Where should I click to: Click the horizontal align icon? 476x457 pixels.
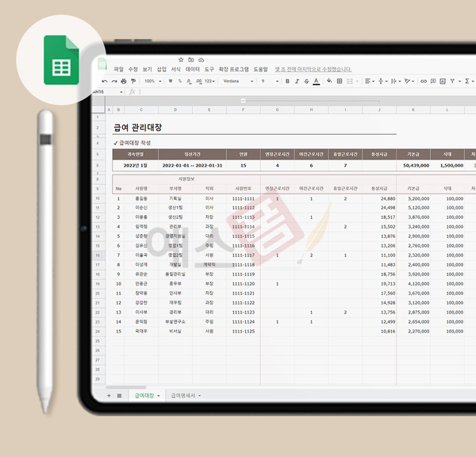367,81
